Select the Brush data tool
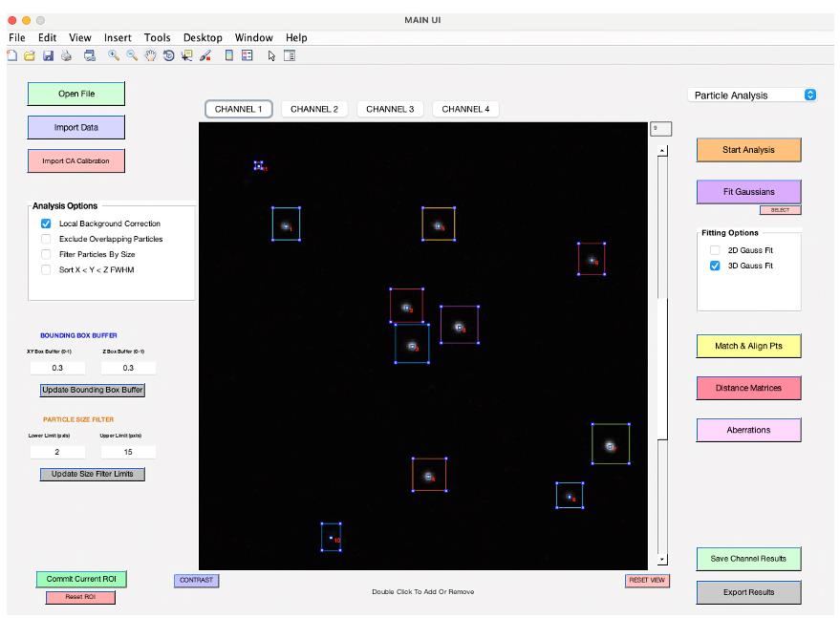The image size is (840, 618). click(x=205, y=55)
